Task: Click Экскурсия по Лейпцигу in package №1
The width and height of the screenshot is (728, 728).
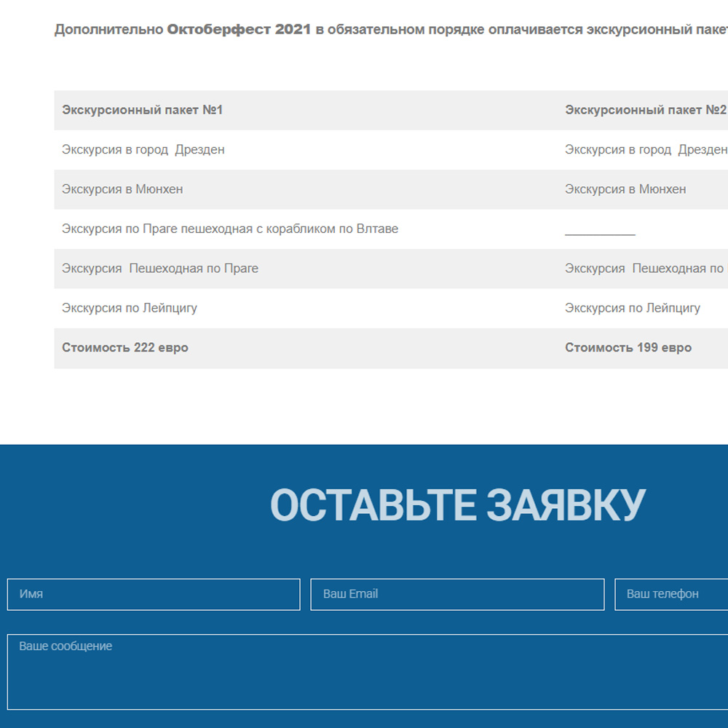Action: (130, 308)
